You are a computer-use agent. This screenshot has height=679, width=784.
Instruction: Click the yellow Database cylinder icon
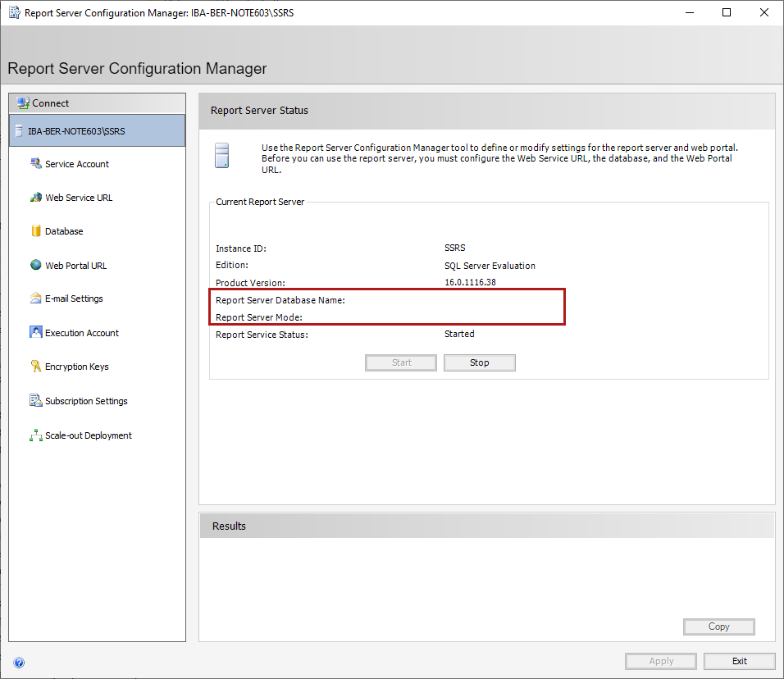(x=35, y=231)
